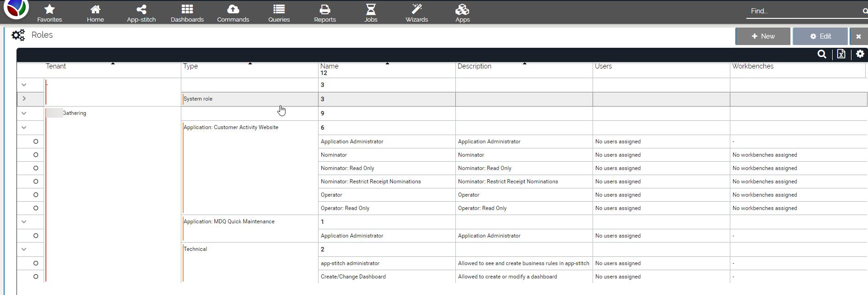Open the Favorites star icon
This screenshot has height=295, width=868.
(49, 10)
